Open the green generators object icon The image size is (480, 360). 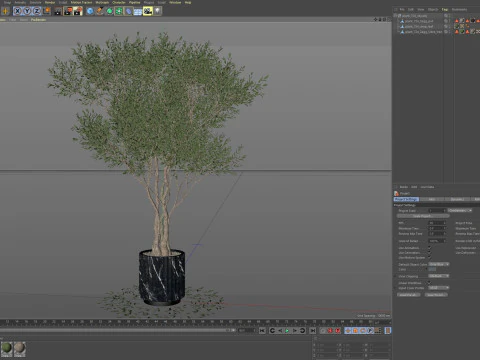tap(109, 11)
